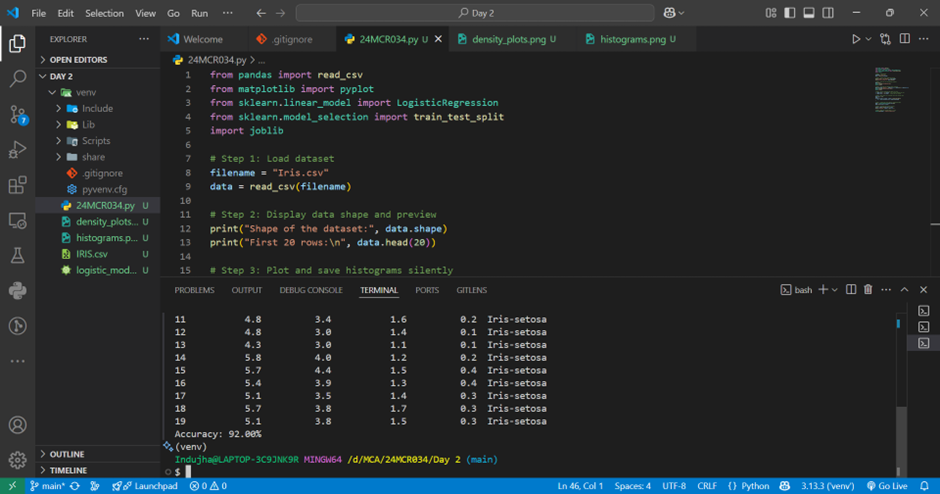Toggle the bottom Panel visibility

[x=809, y=13]
